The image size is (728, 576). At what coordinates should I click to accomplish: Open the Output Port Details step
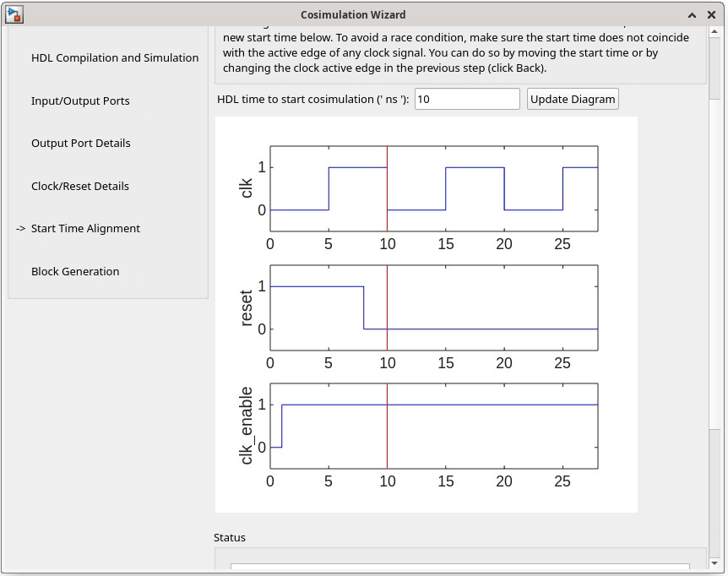(x=81, y=144)
